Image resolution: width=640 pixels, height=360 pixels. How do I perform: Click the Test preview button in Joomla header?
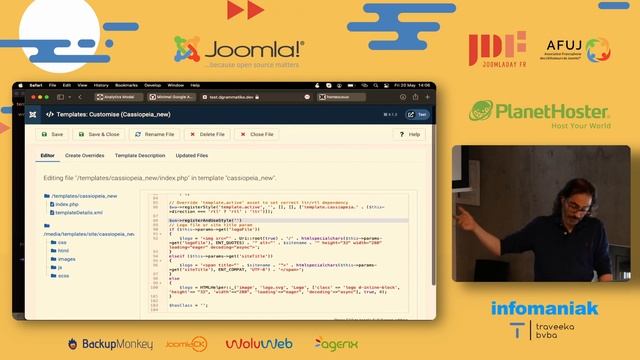pos(417,115)
